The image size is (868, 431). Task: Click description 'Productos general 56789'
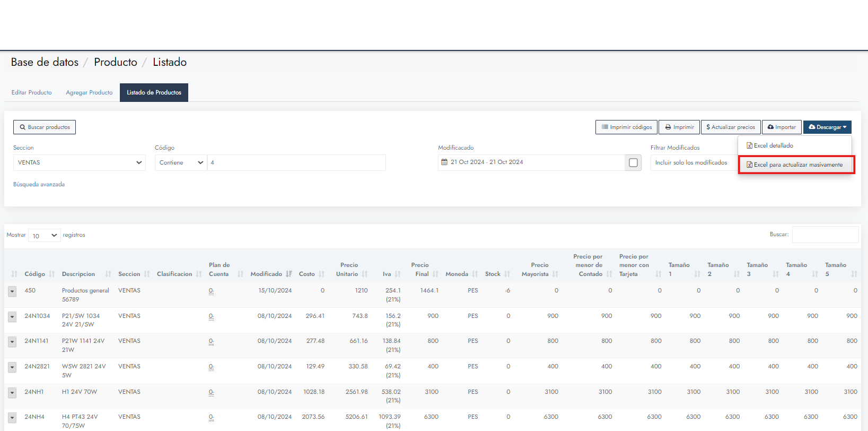coord(85,295)
